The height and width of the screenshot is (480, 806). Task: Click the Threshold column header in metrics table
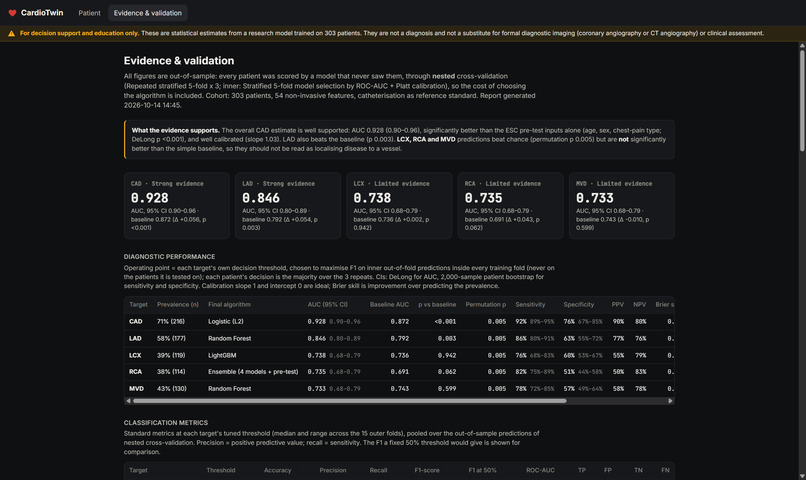click(x=221, y=471)
